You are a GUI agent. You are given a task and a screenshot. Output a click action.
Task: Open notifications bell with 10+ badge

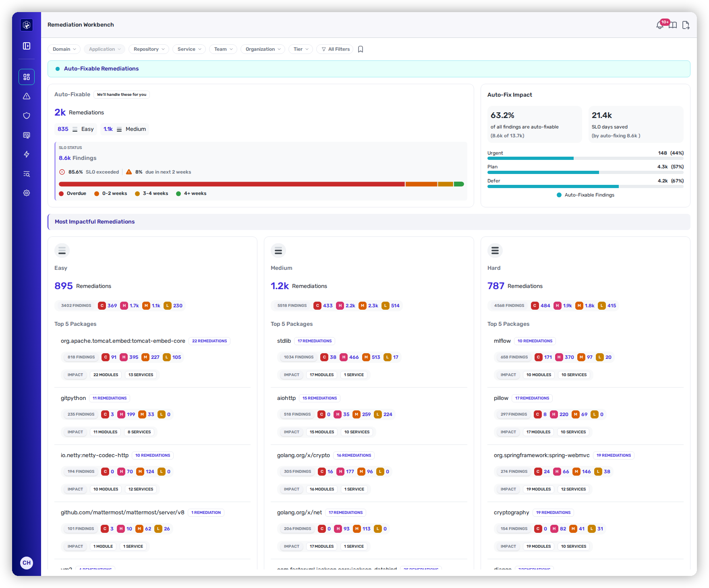(x=661, y=24)
